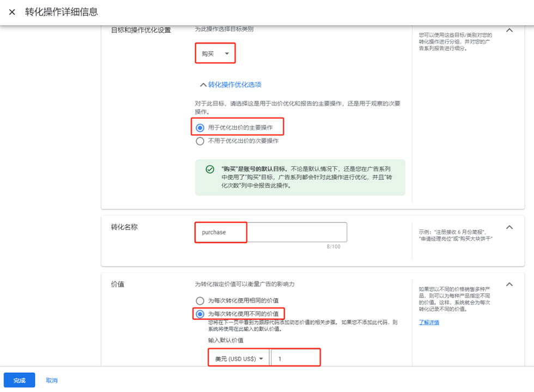Screen dimensions: 534x392
Task: Click the 目标和操作优化设置 section heading
Action: coord(141,31)
